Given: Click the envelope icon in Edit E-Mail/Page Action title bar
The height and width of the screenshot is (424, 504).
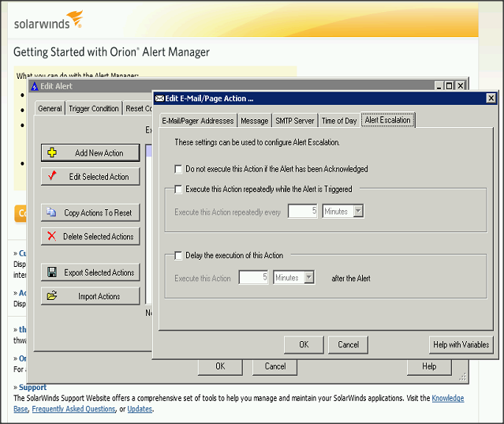Looking at the screenshot, I should pos(159,99).
